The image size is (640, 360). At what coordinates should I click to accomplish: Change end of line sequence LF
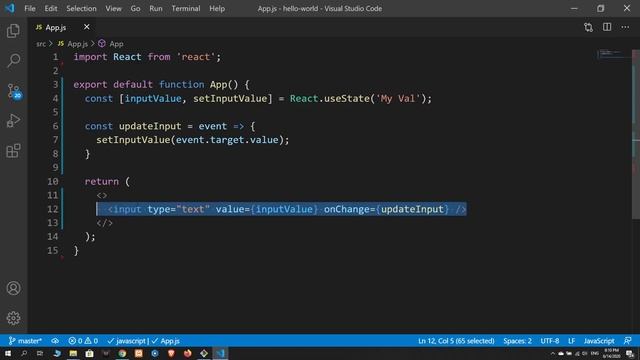pos(571,341)
